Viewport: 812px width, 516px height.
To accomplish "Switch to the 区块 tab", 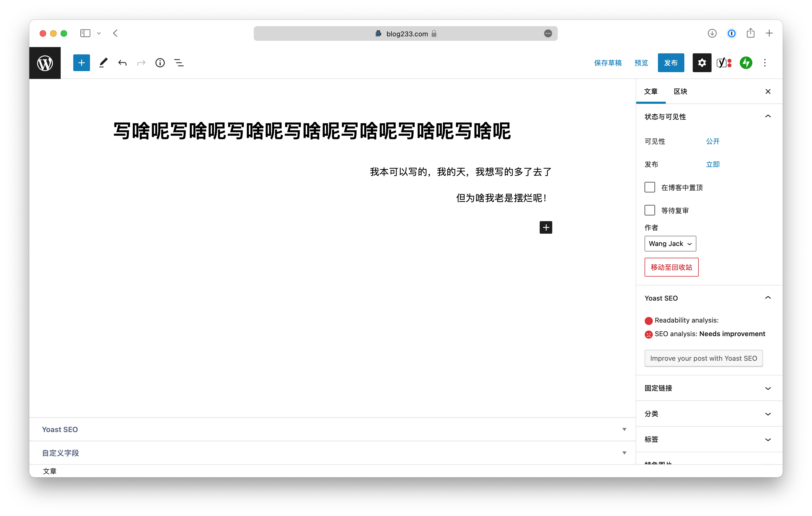I will (680, 91).
